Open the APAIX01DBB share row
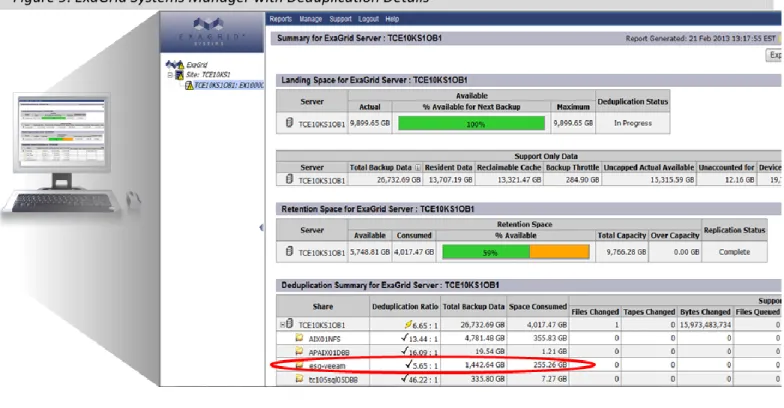Viewport: 784px width, 408px height. click(329, 352)
